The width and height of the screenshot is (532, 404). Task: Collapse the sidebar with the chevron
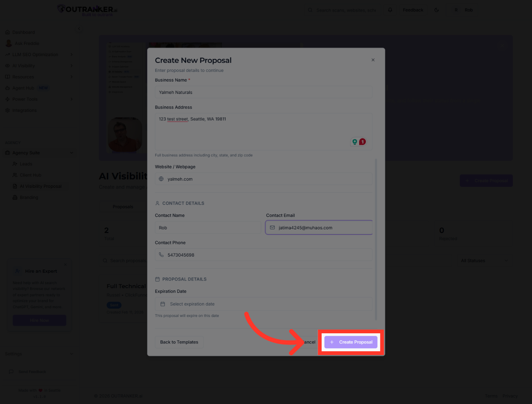pos(79,29)
